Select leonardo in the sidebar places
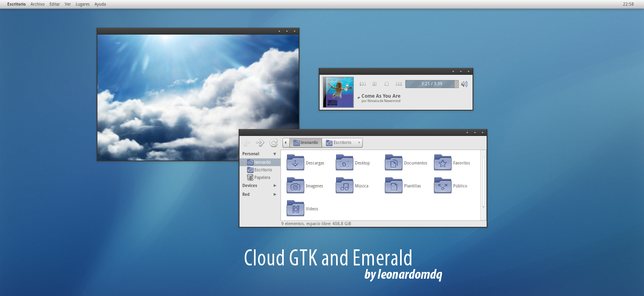 [x=260, y=162]
